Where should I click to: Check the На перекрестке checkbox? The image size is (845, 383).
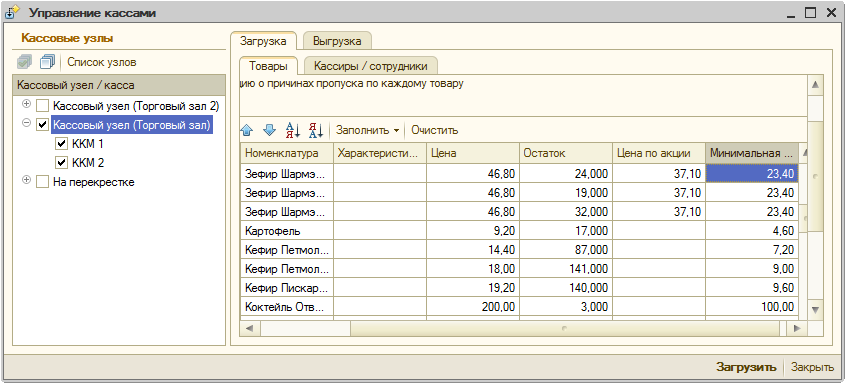43,182
